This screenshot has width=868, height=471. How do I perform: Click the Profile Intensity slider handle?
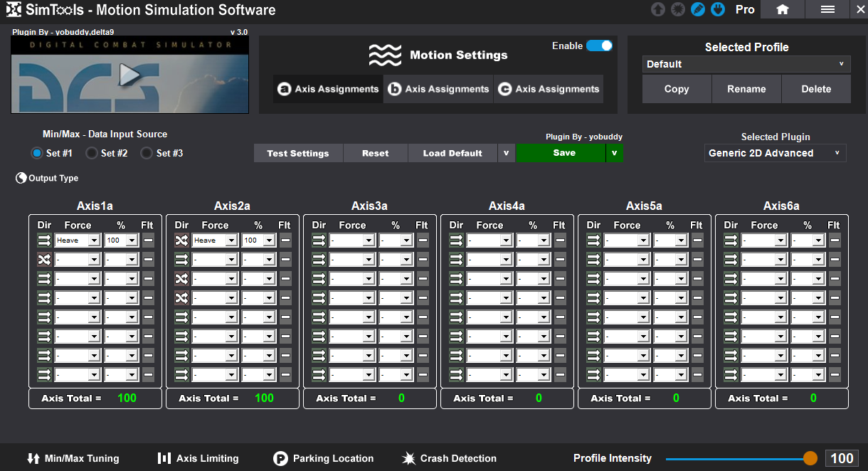click(810, 458)
